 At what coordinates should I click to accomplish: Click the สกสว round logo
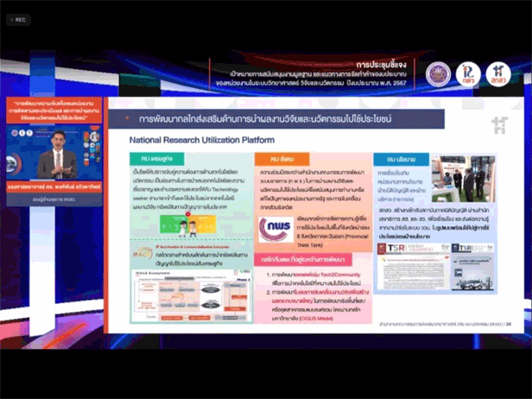tap(497, 74)
